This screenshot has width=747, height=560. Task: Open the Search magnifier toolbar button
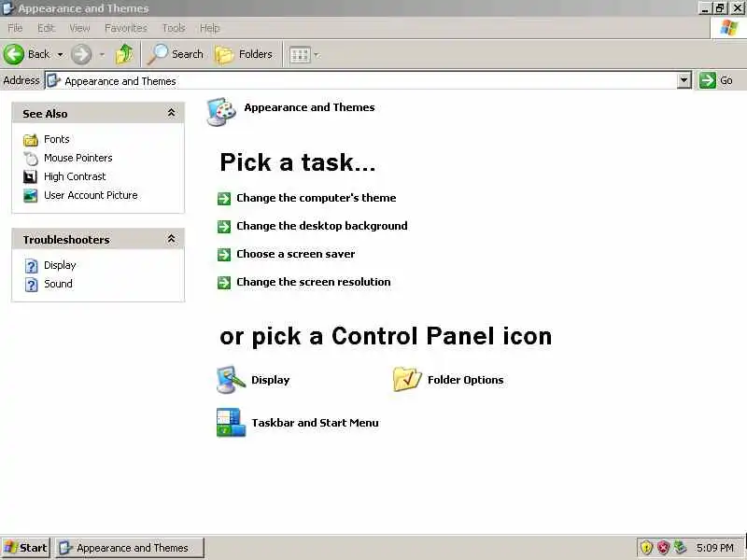(176, 54)
